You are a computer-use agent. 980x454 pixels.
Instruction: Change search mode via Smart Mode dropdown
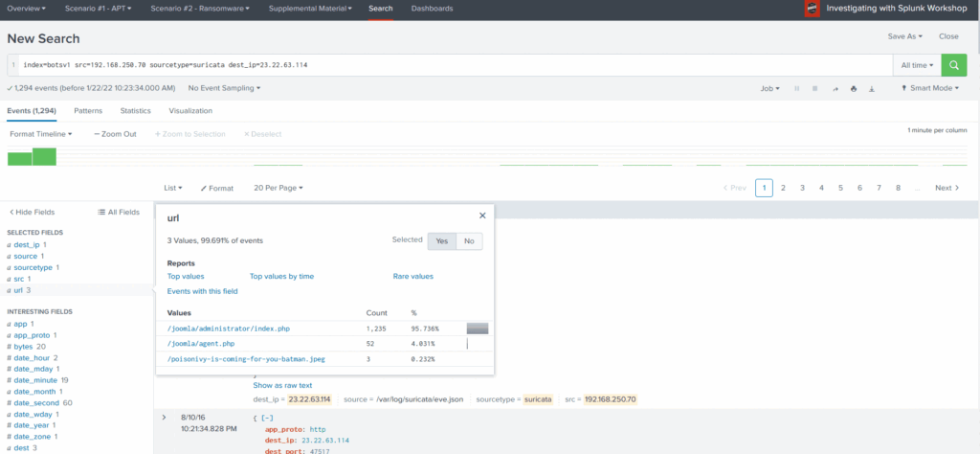point(930,89)
